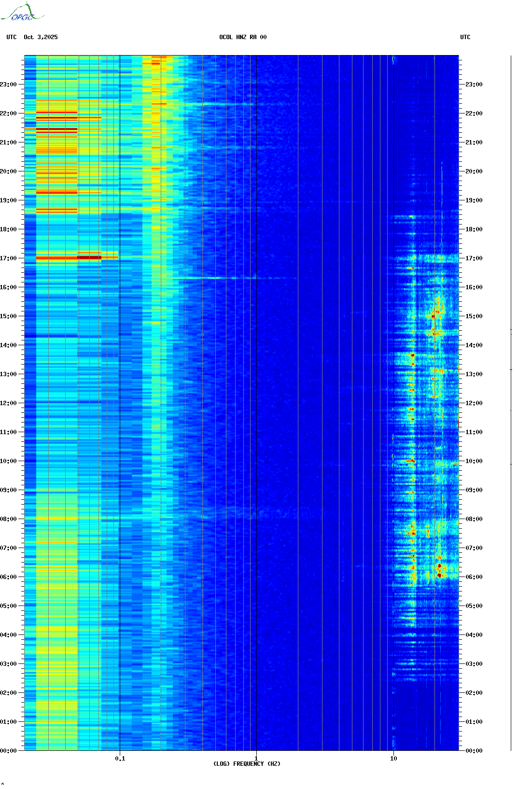Click 17:00 on the left time axis
The image size is (532, 789).
click(8, 258)
